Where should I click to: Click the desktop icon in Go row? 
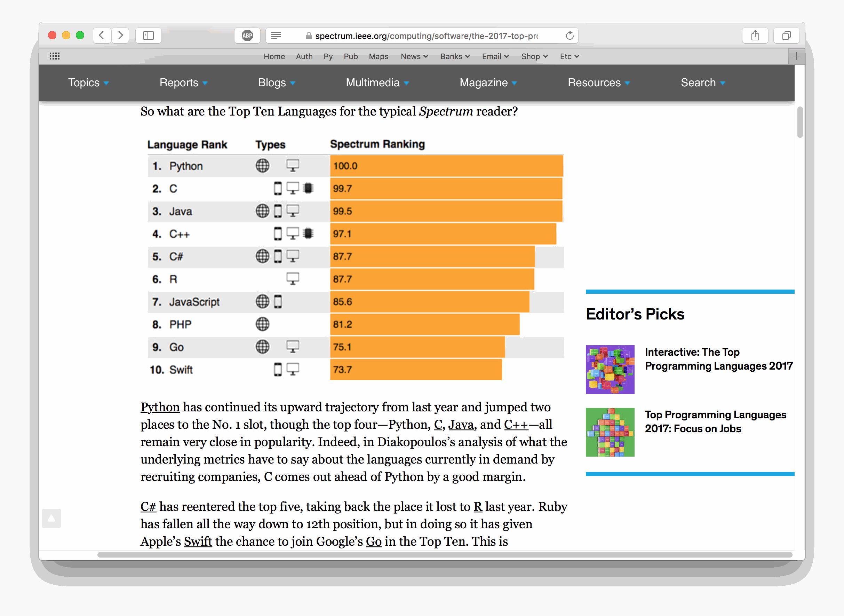tap(293, 347)
